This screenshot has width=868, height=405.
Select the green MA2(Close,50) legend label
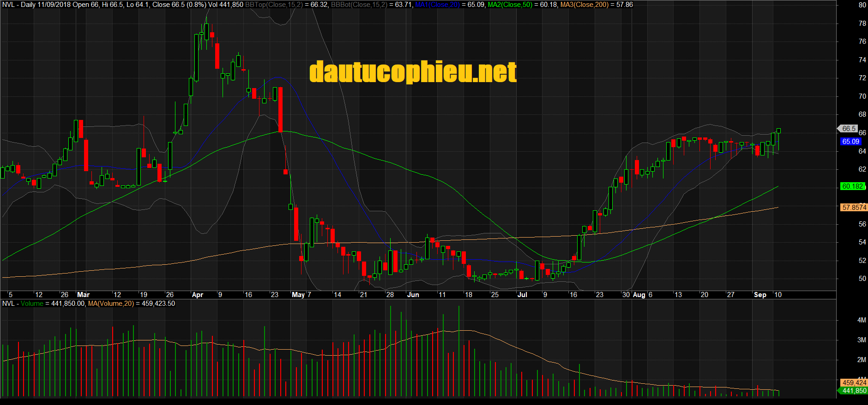[x=510, y=5]
